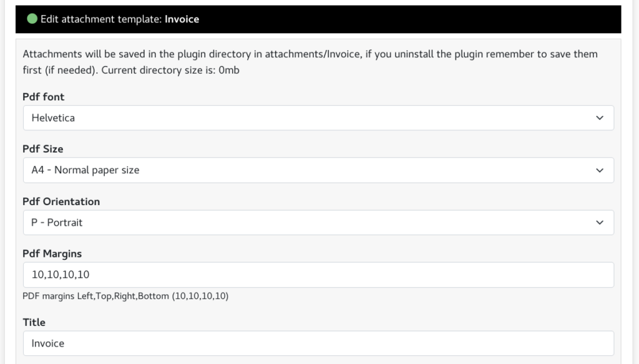This screenshot has height=364, width=639.
Task: Expand the P - Portrait orientation dropdown
Action: click(318, 223)
